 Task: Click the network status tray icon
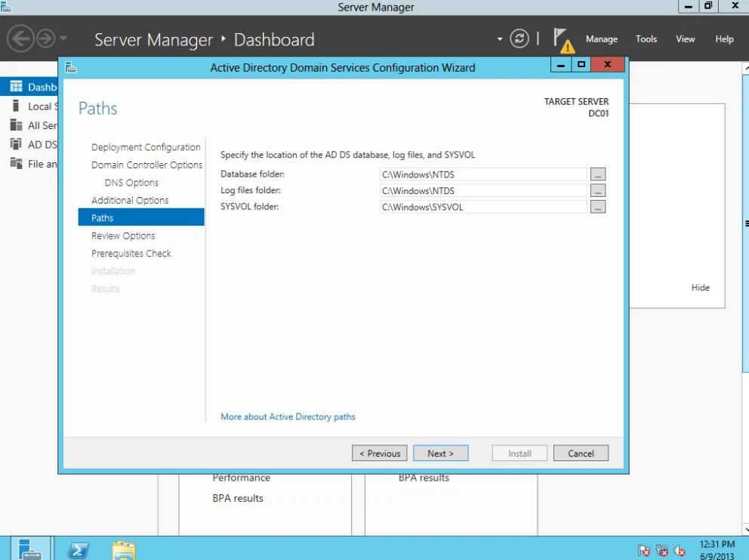click(x=661, y=550)
